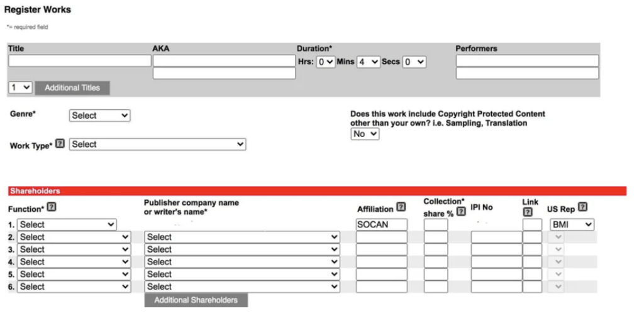Open row 1 Function dropdown
The width and height of the screenshot is (644, 316).
click(x=67, y=224)
